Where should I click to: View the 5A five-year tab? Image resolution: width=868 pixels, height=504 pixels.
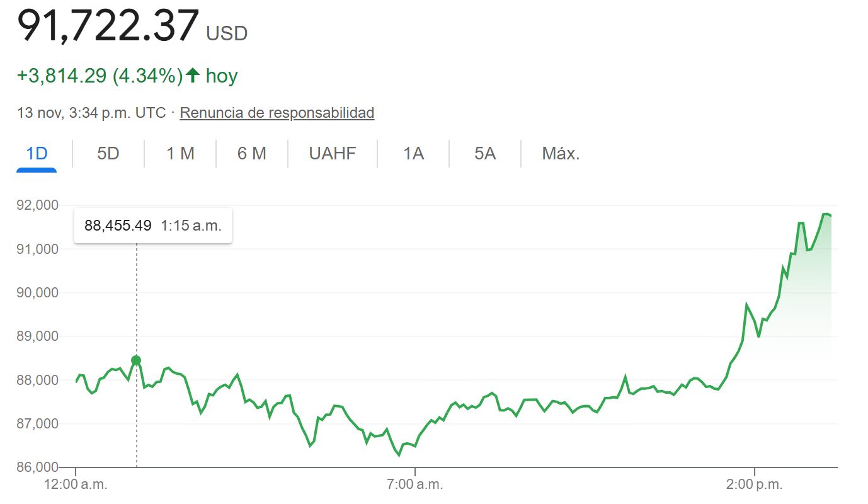click(x=485, y=153)
